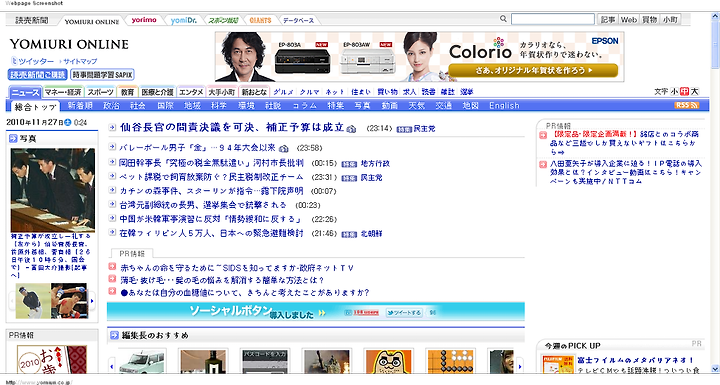Click red arrow icon before 薄毛・抜け毛 PR link
This screenshot has height=385, width=720.
click(112, 279)
